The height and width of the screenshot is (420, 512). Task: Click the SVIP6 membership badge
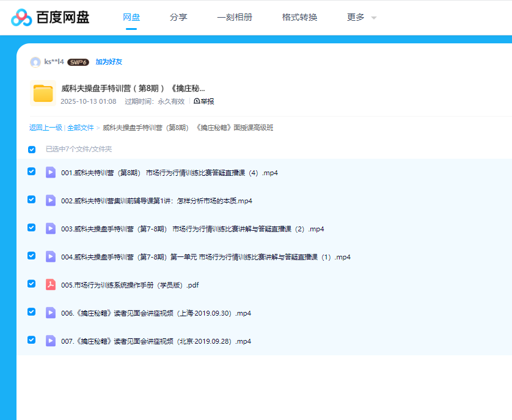pyautogui.click(x=78, y=62)
